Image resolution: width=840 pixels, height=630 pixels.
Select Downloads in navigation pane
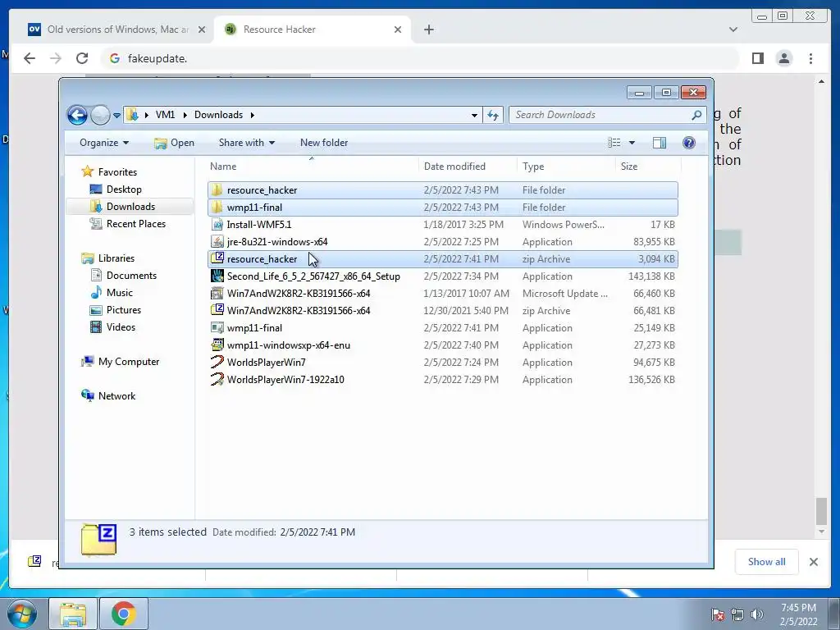[x=130, y=206]
